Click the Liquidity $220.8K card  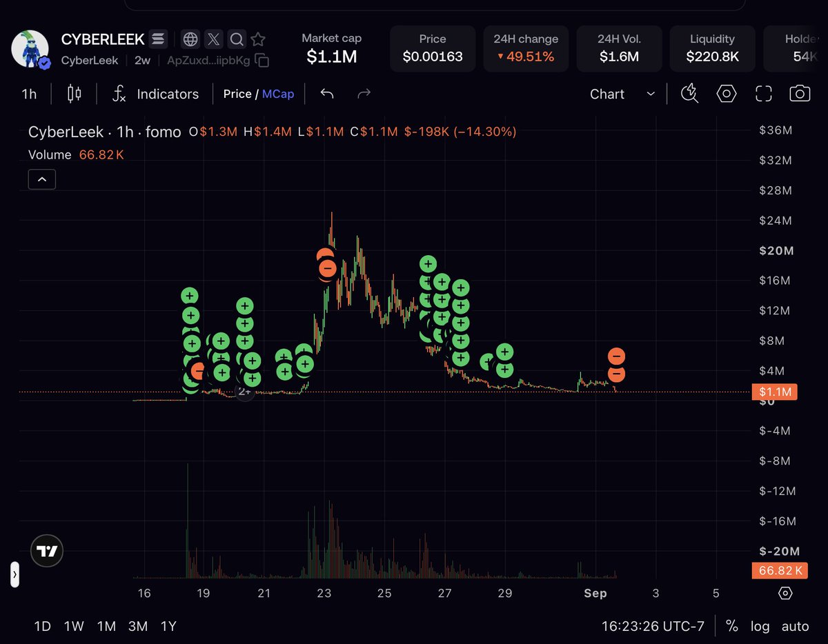click(713, 49)
